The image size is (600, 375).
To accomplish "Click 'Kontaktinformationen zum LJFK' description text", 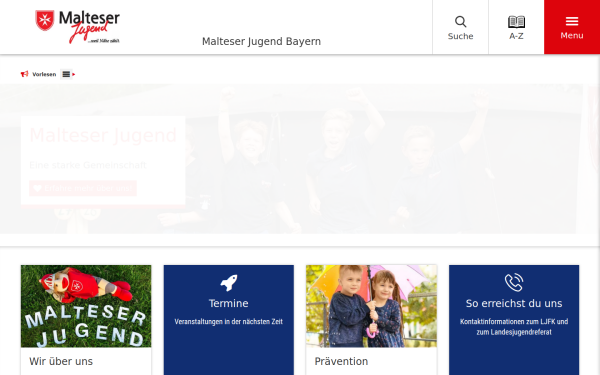I will (x=514, y=326).
